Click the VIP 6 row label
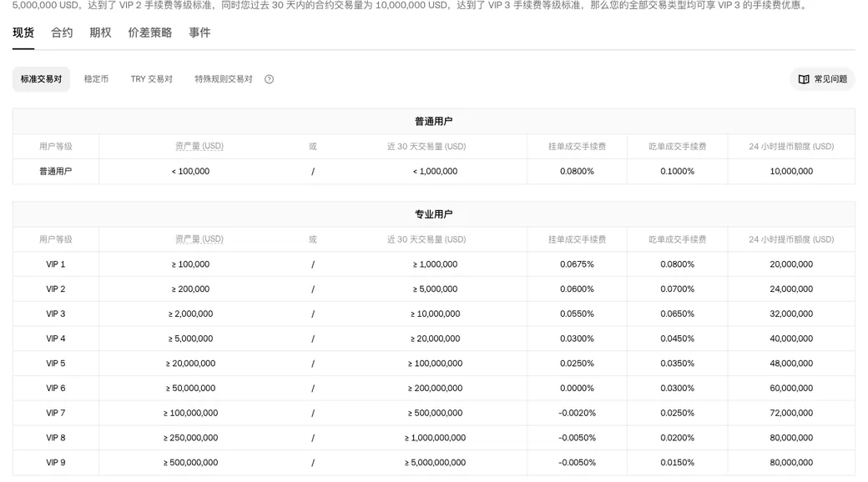 pos(55,389)
